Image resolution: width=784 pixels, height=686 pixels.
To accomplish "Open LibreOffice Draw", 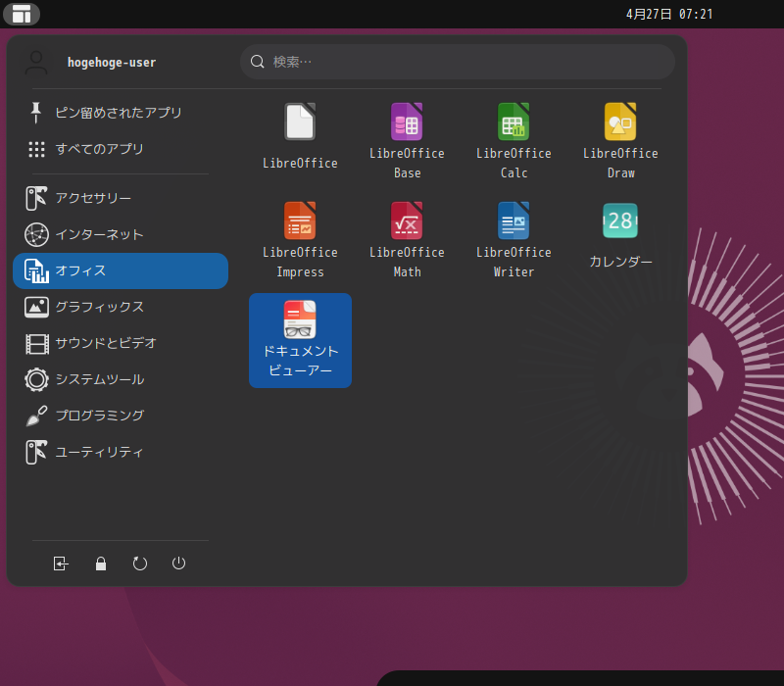I will pyautogui.click(x=620, y=132).
